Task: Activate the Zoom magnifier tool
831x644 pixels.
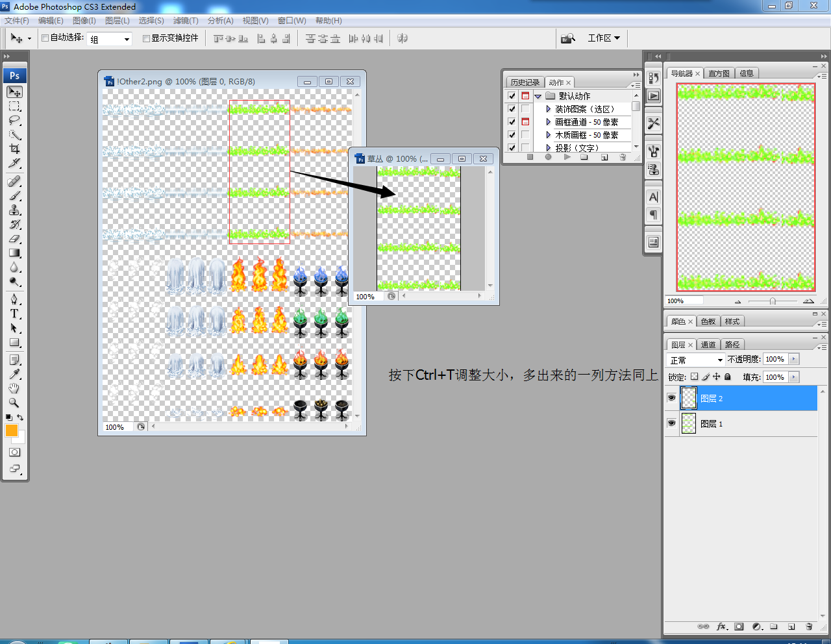Action: click(14, 402)
